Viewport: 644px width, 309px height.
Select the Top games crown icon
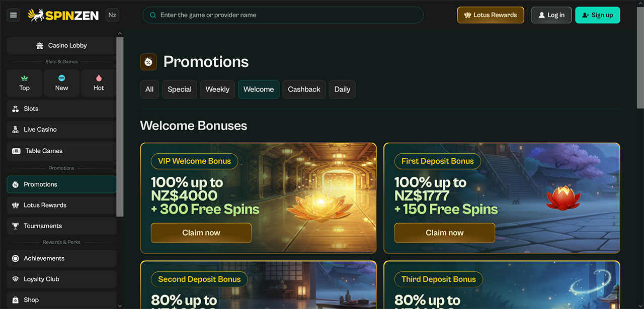tap(24, 78)
